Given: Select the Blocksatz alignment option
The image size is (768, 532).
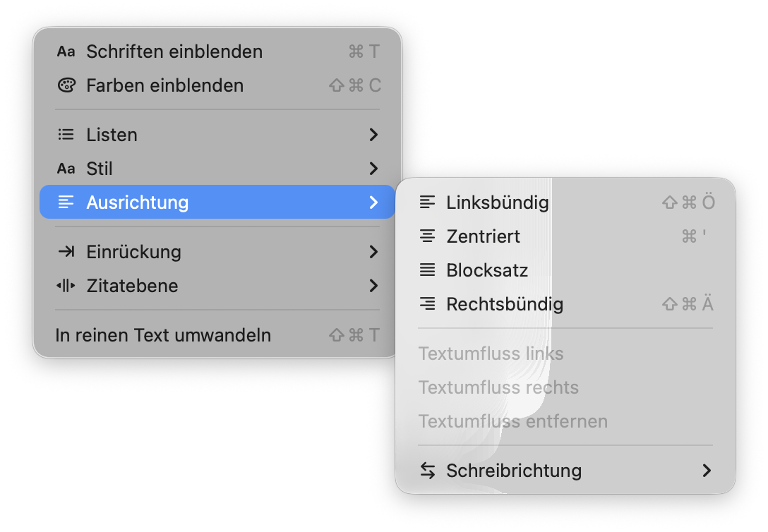Looking at the screenshot, I should (x=487, y=270).
